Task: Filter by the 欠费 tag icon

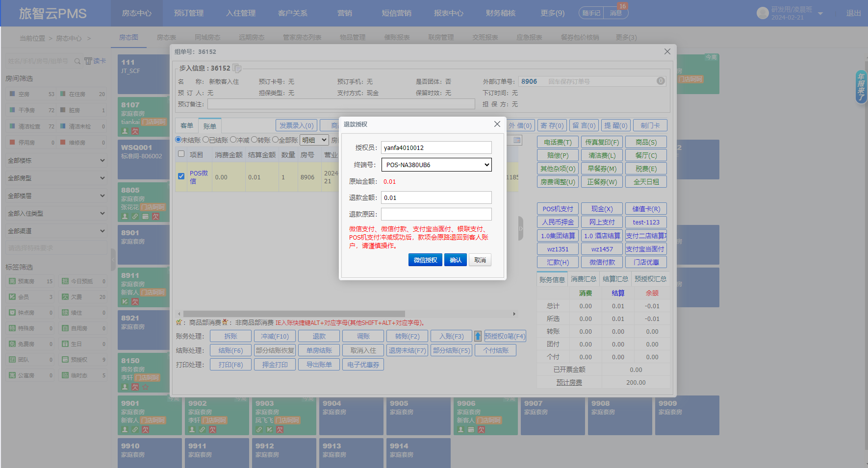Action: 65,297
